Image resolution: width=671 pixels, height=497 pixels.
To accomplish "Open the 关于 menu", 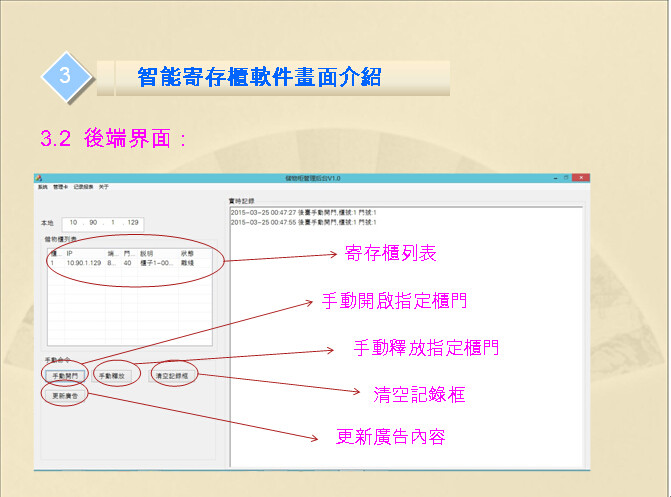I will tap(103, 187).
